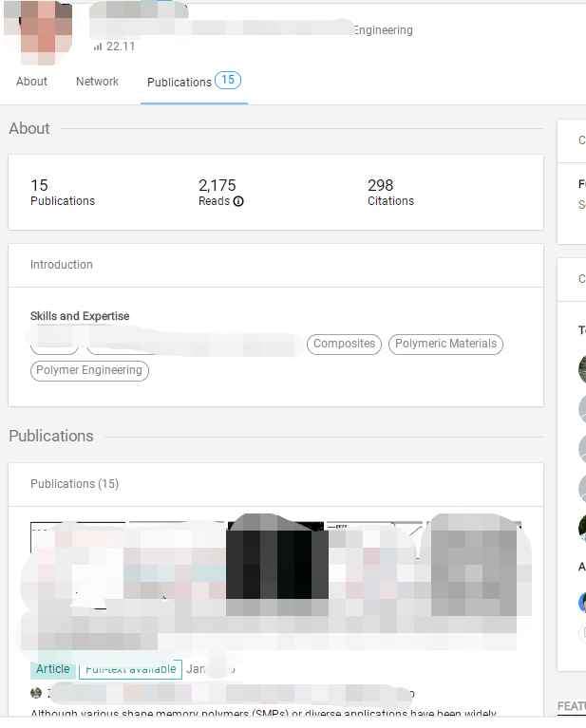Screen dimensions: 586x728
Task: Click the publication author avatar icon
Action: 36,693
